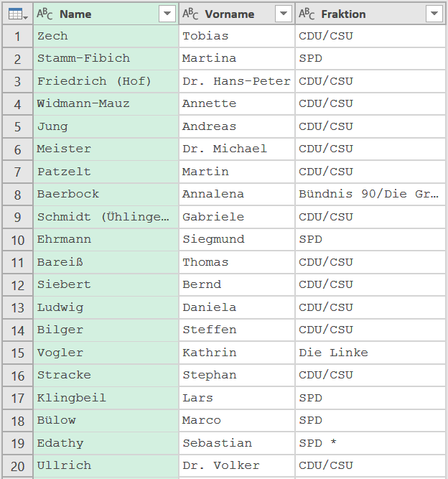Open the Name column filter dropdown
The image size is (448, 479).
click(167, 14)
